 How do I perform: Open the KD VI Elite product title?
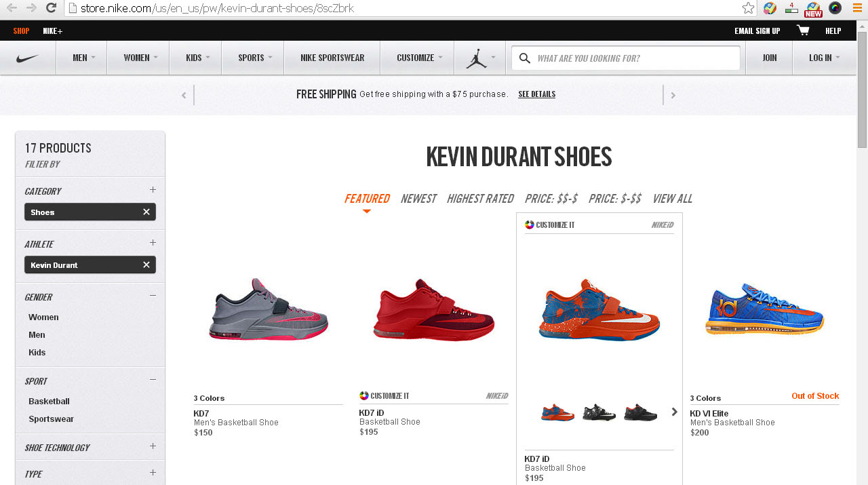pyautogui.click(x=709, y=413)
